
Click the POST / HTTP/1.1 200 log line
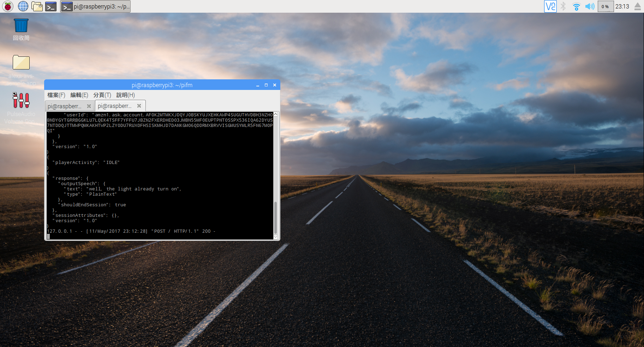(131, 231)
